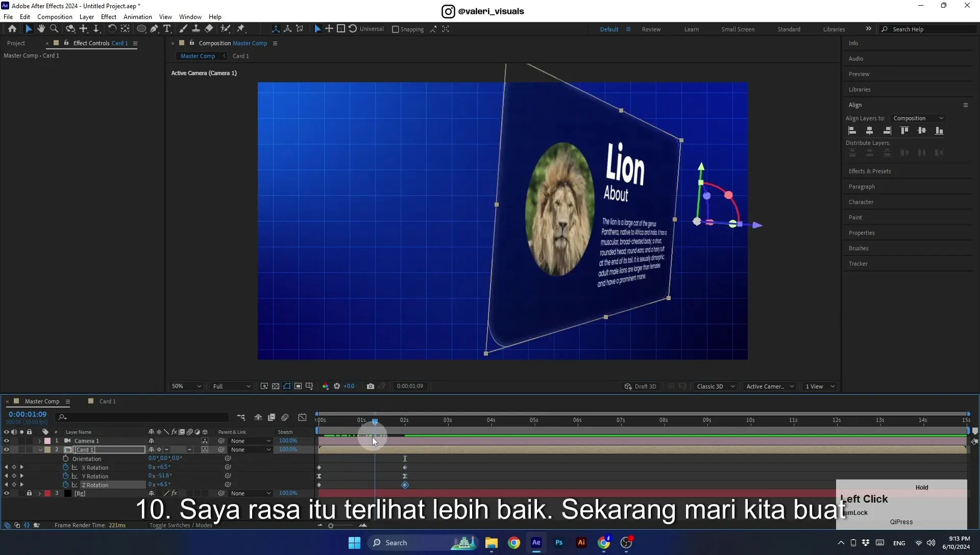Viewport: 980px width, 555px height.
Task: Select the Pen tool
Action: [154, 29]
